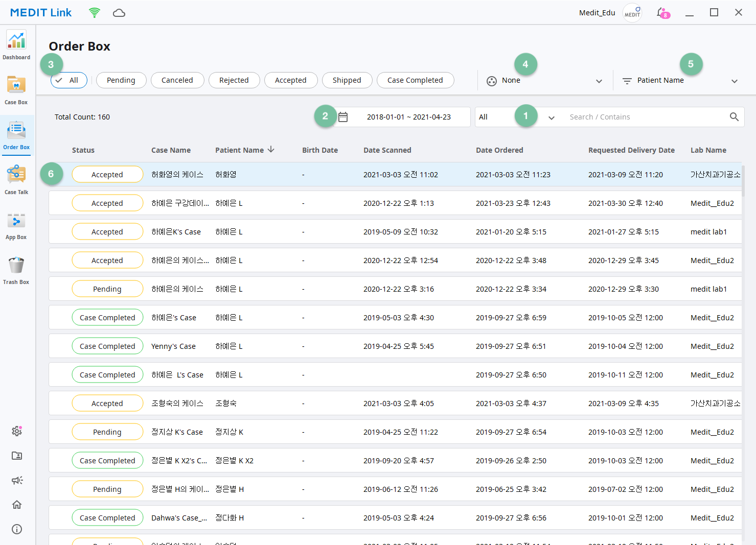Open the None group filter dropdown
The width and height of the screenshot is (756, 545).
544,80
